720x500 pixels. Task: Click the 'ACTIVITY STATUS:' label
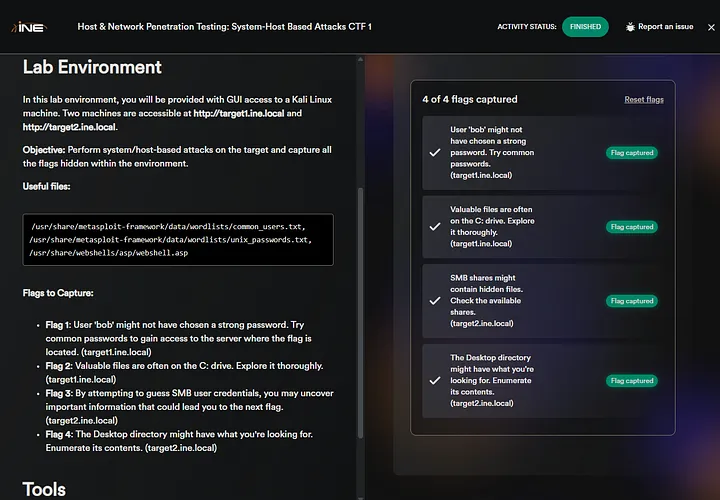[527, 27]
